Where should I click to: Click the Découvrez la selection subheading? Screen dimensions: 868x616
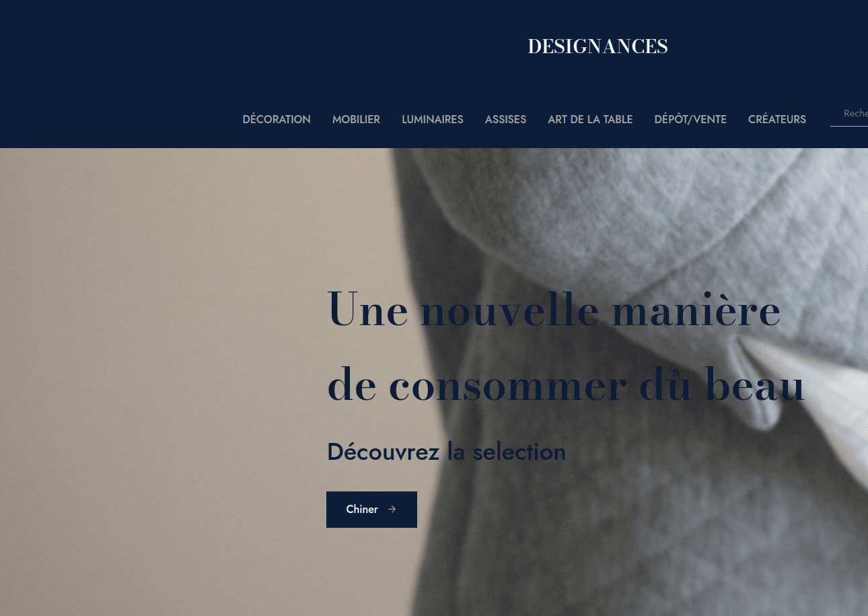(x=446, y=452)
